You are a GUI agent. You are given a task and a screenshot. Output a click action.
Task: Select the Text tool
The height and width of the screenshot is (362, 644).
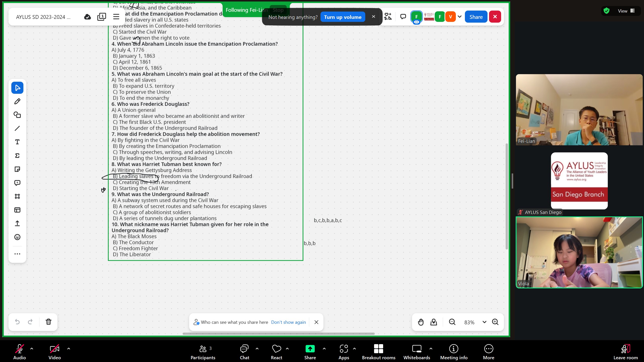click(17, 142)
